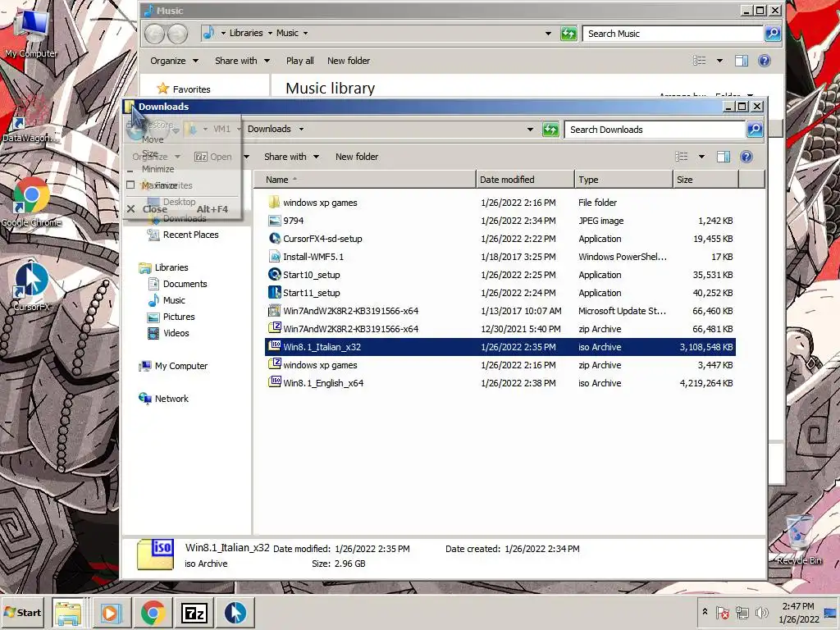840x630 pixels.
Task: Open address bar history dropdown in Downloads
Action: pos(530,129)
